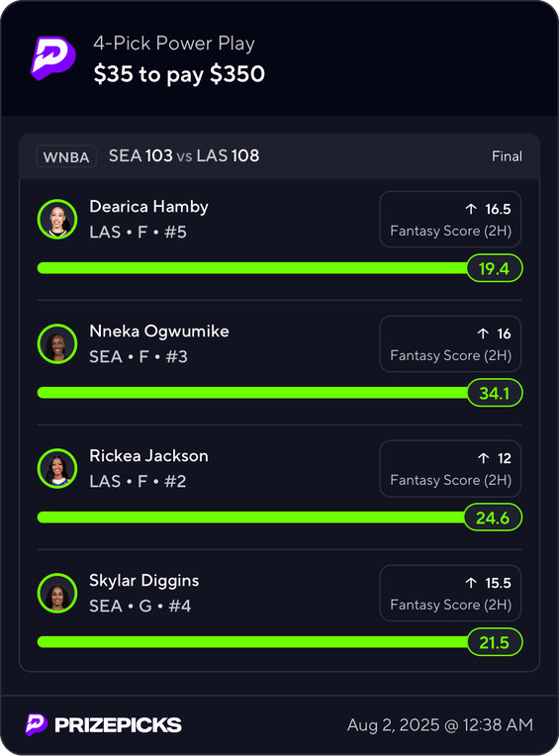Click the 19.4 score pill
The width and height of the screenshot is (559, 756).
[x=495, y=268]
